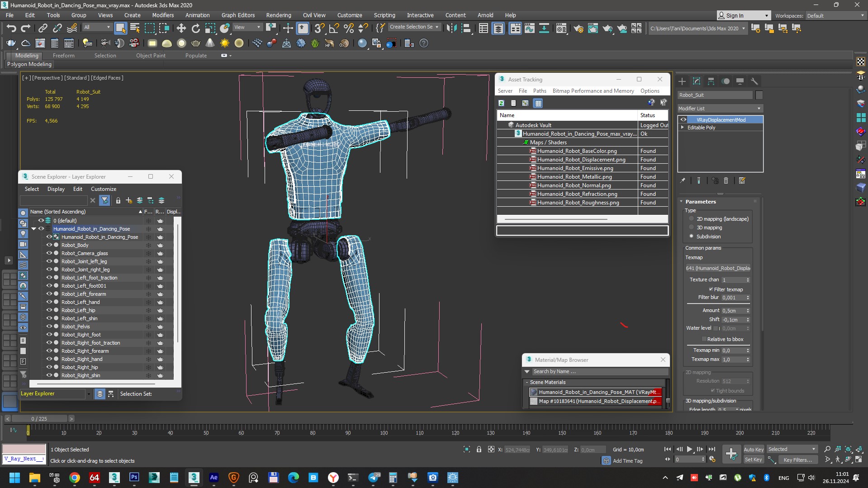Click the Undo arrow icon
868x488 pixels.
[11, 28]
